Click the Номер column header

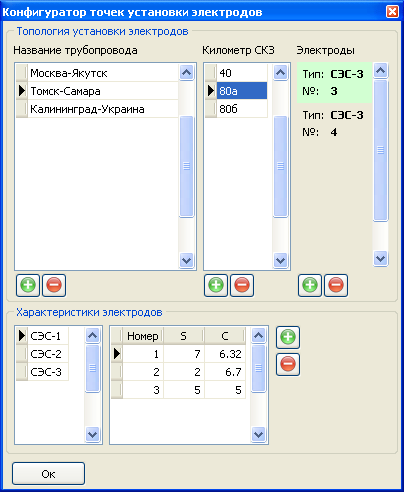143,336
